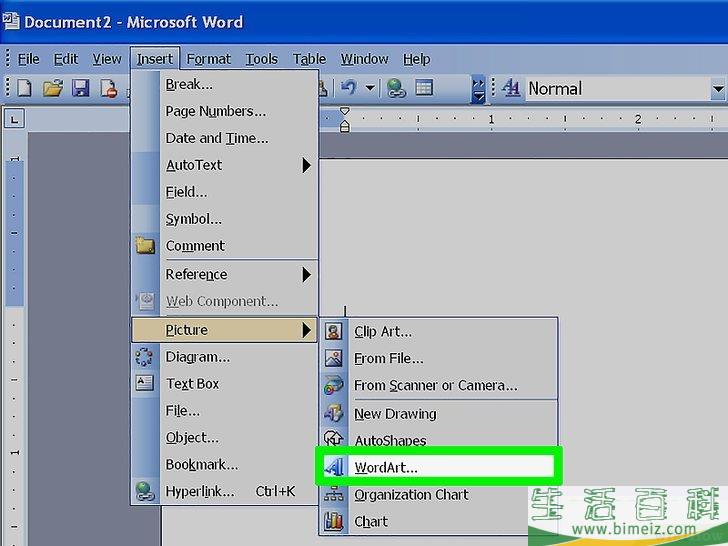Open the Edit menu
Image resolution: width=728 pixels, height=546 pixels.
pos(65,59)
